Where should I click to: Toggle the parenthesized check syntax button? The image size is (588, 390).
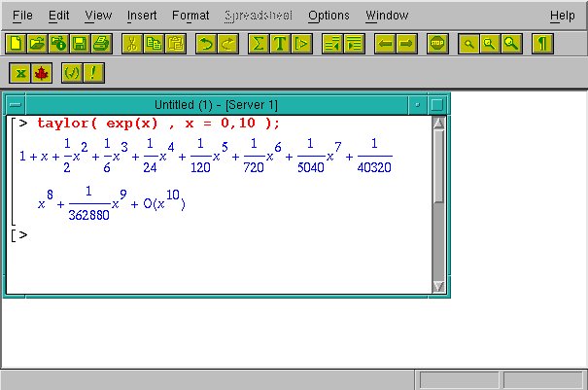[71, 73]
